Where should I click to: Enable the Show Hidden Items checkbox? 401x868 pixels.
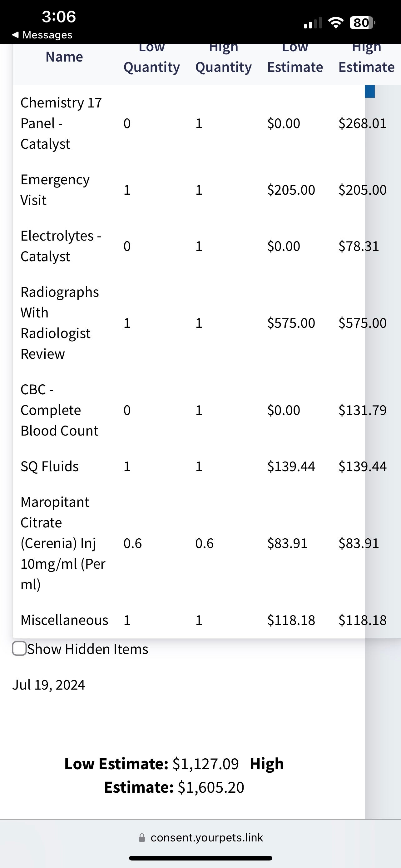click(20, 649)
